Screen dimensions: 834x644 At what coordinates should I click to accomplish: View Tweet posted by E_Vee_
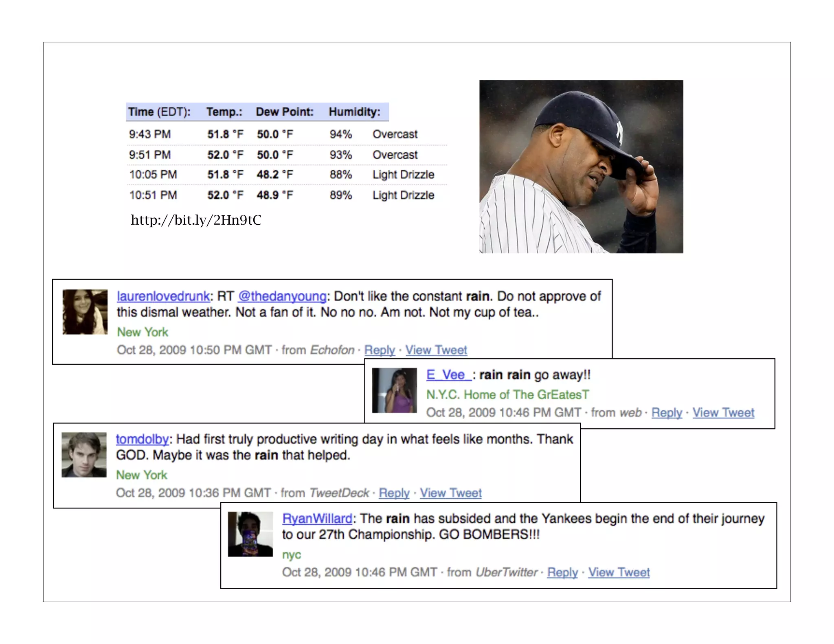click(723, 412)
